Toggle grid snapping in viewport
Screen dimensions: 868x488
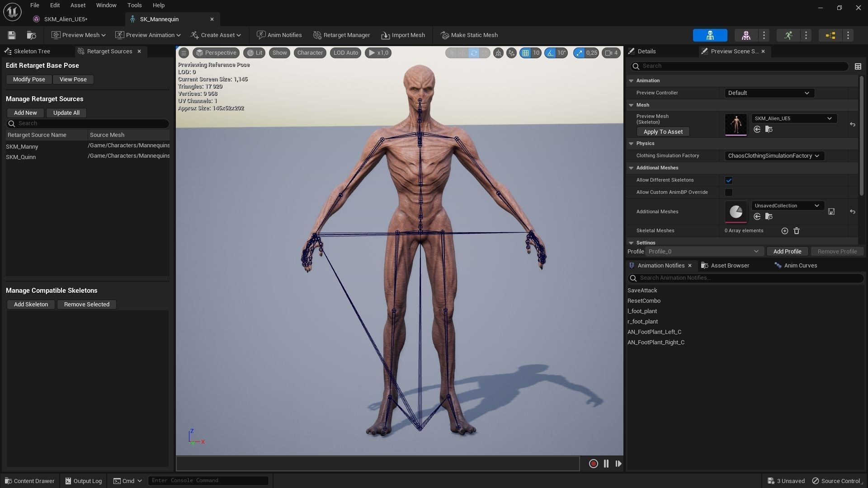(x=525, y=53)
